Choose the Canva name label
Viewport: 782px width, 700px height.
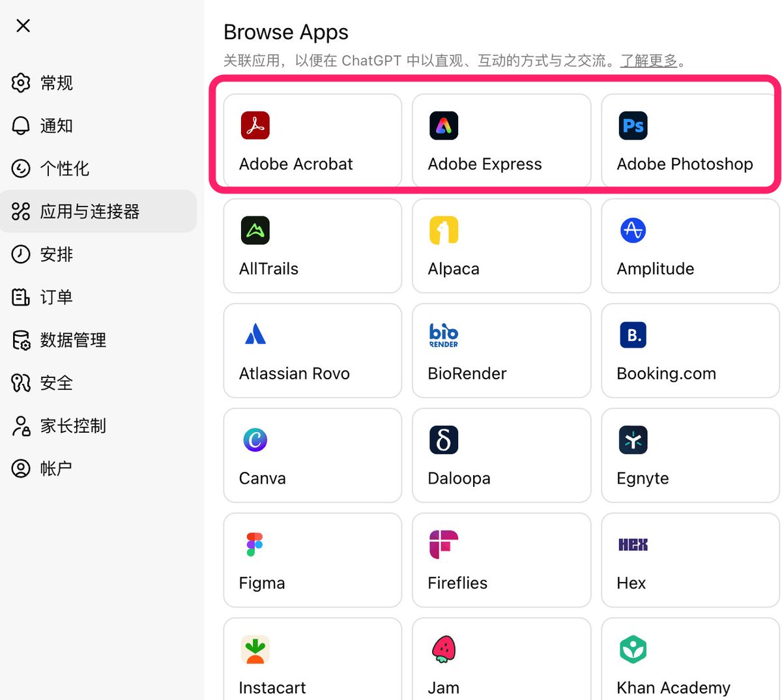click(x=263, y=478)
